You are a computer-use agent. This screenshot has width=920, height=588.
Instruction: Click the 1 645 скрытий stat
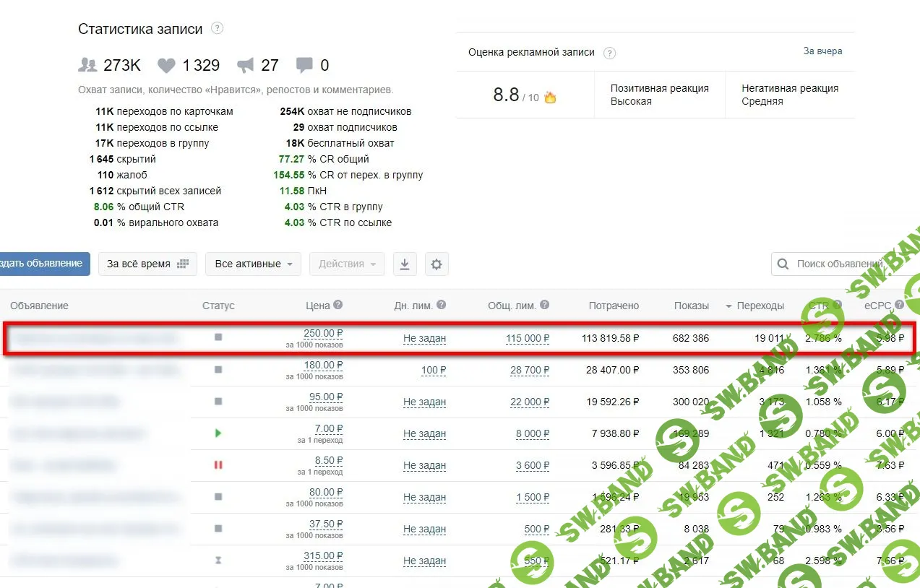(122, 159)
